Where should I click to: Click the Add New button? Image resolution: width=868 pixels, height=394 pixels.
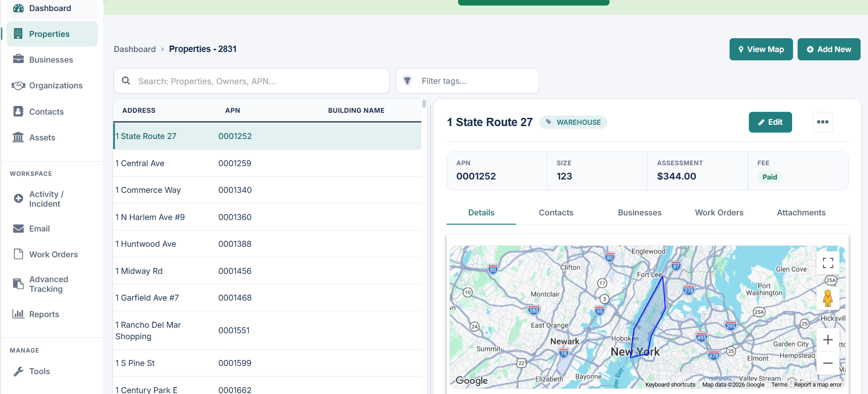[829, 49]
